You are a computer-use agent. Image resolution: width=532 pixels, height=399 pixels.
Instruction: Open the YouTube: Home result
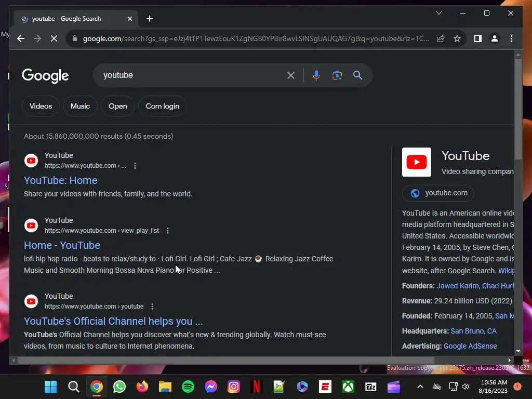coord(60,180)
